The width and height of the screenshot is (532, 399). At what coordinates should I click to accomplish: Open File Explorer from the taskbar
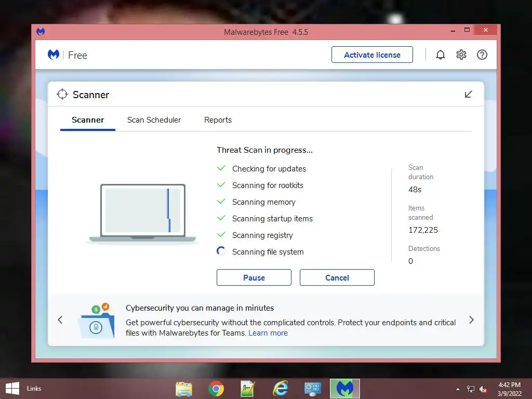pyautogui.click(x=184, y=389)
